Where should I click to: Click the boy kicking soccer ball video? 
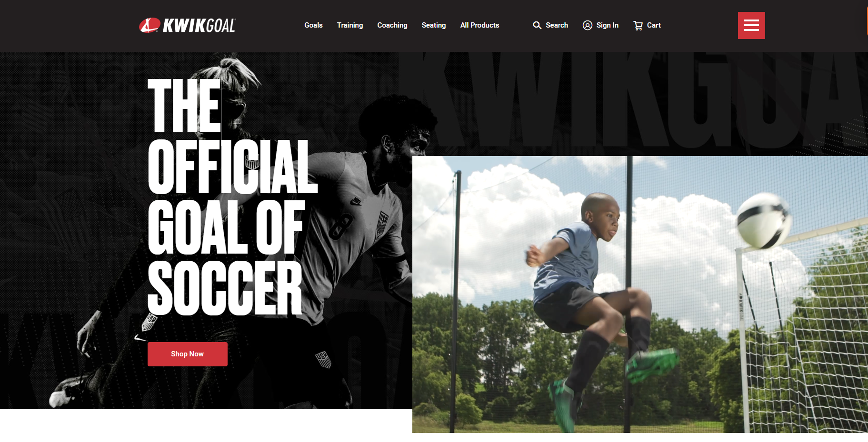point(640,295)
